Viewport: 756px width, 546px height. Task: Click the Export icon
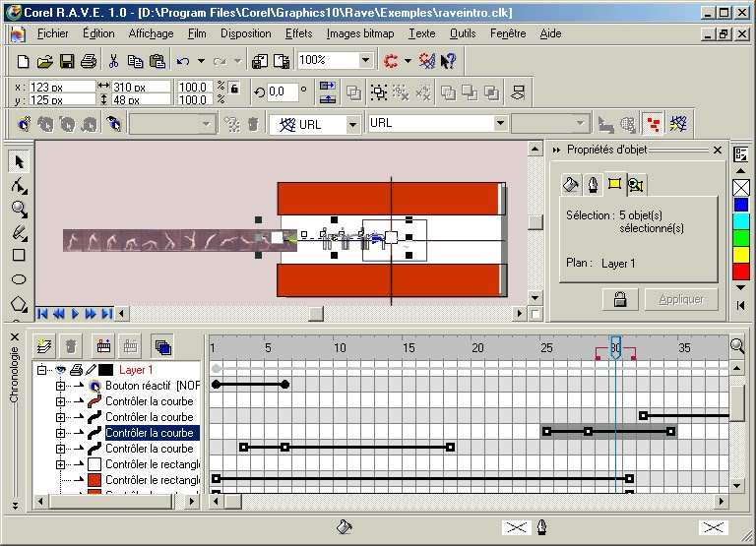(x=282, y=61)
